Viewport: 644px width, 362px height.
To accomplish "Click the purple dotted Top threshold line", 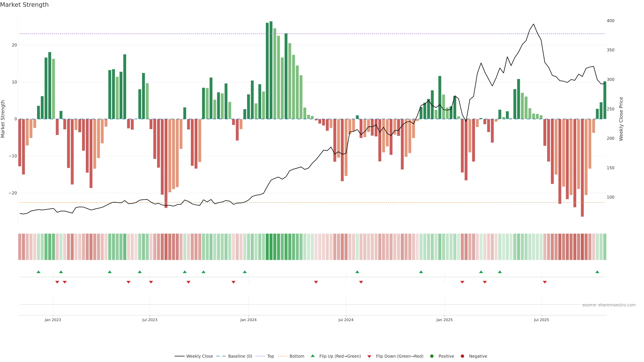I will pyautogui.click(x=175, y=34).
